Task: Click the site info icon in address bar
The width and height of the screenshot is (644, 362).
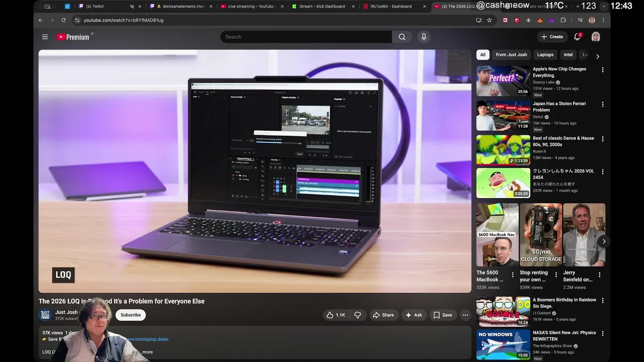Action: tap(77, 20)
